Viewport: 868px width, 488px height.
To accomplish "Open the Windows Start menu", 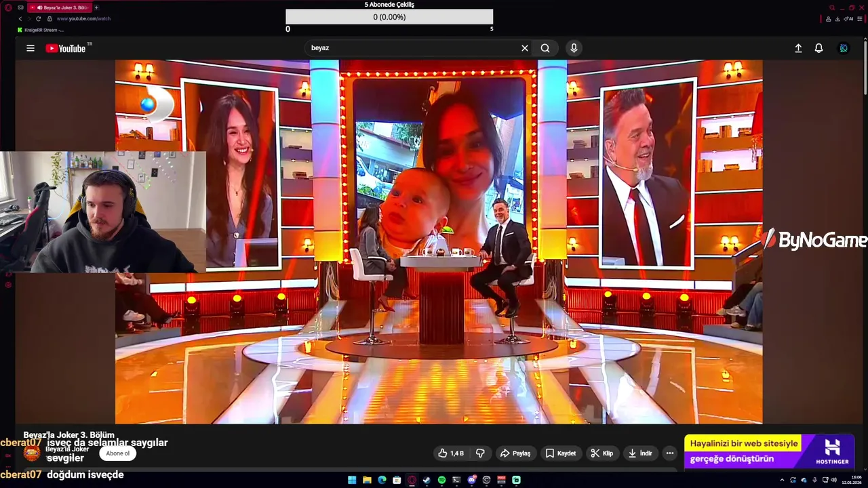I will (352, 480).
